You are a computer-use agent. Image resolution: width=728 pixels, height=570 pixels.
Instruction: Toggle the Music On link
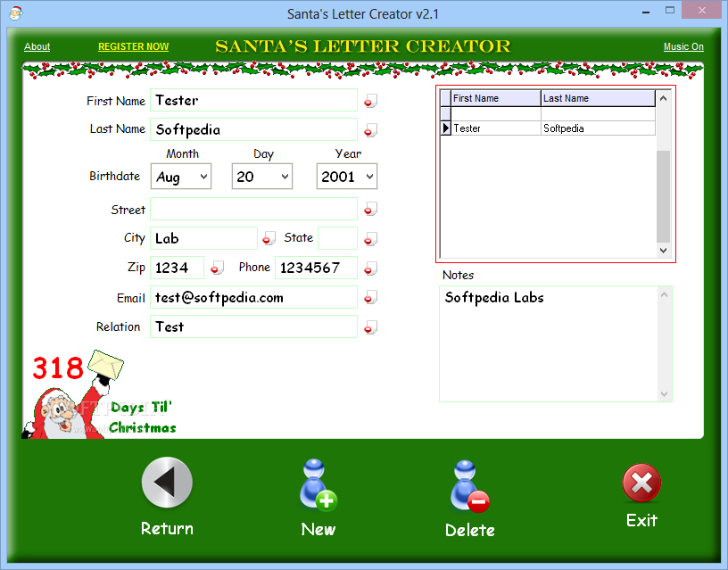click(683, 46)
